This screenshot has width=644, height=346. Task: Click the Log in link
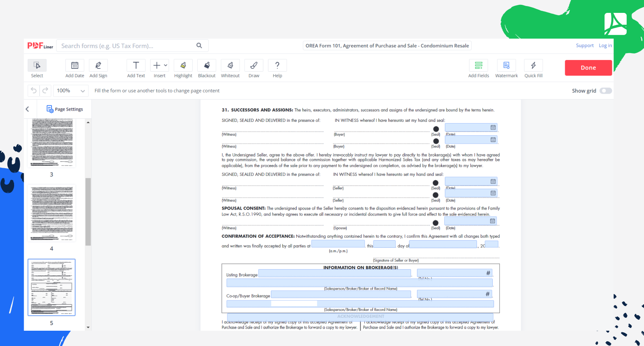point(605,45)
